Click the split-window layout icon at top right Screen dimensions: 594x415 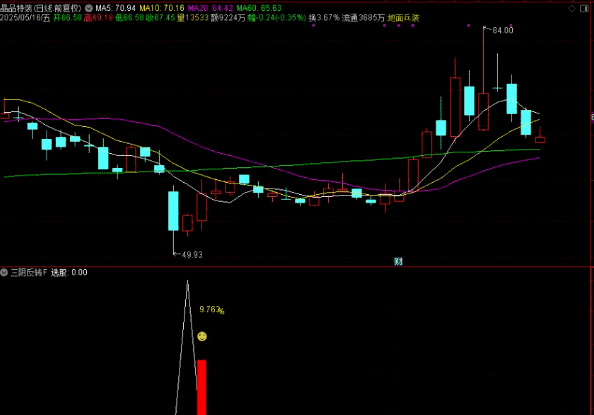[585, 8]
